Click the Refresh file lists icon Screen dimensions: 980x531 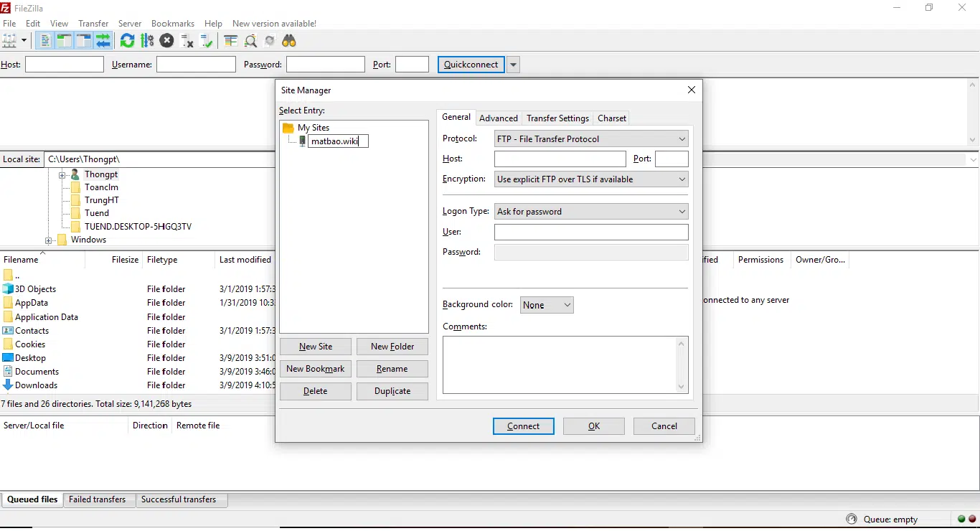click(x=127, y=41)
